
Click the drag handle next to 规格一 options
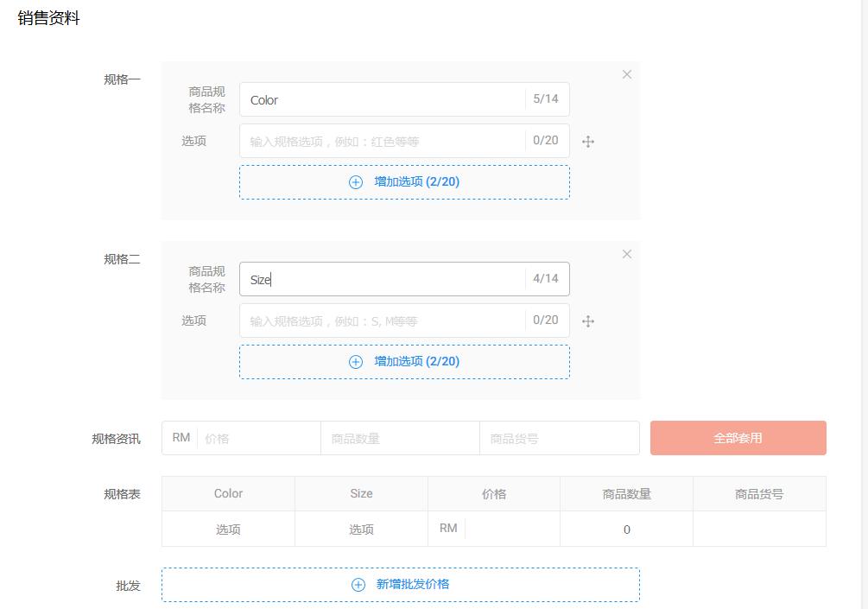coord(588,141)
